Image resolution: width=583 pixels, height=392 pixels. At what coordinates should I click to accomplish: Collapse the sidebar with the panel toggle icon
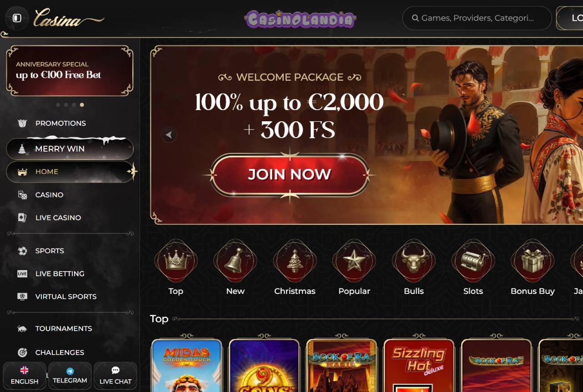click(x=17, y=18)
